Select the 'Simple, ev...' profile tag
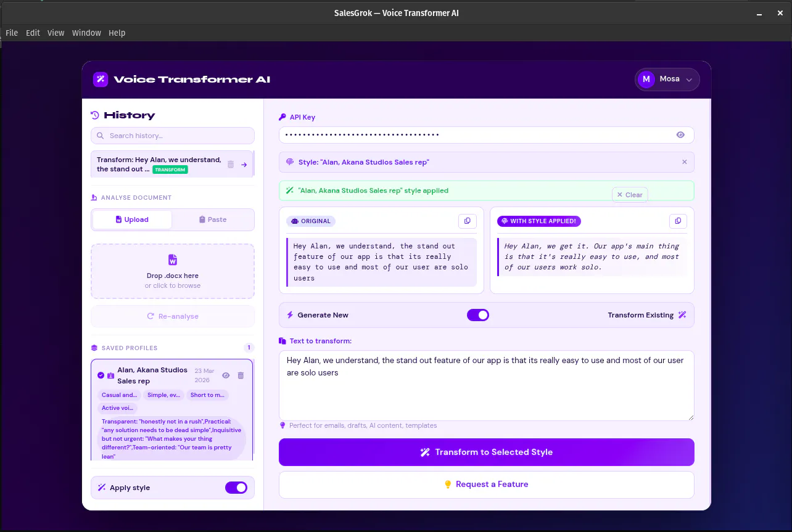 click(163, 395)
